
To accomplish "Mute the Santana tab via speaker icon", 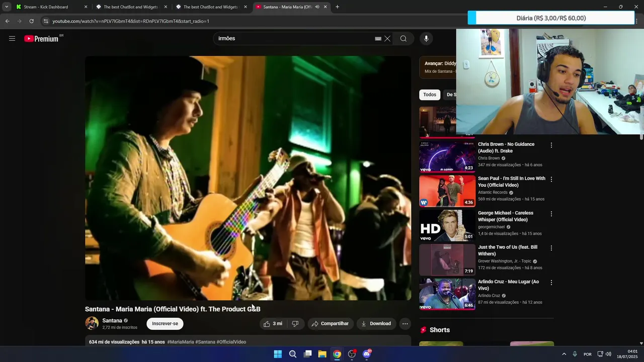I will pos(317,7).
